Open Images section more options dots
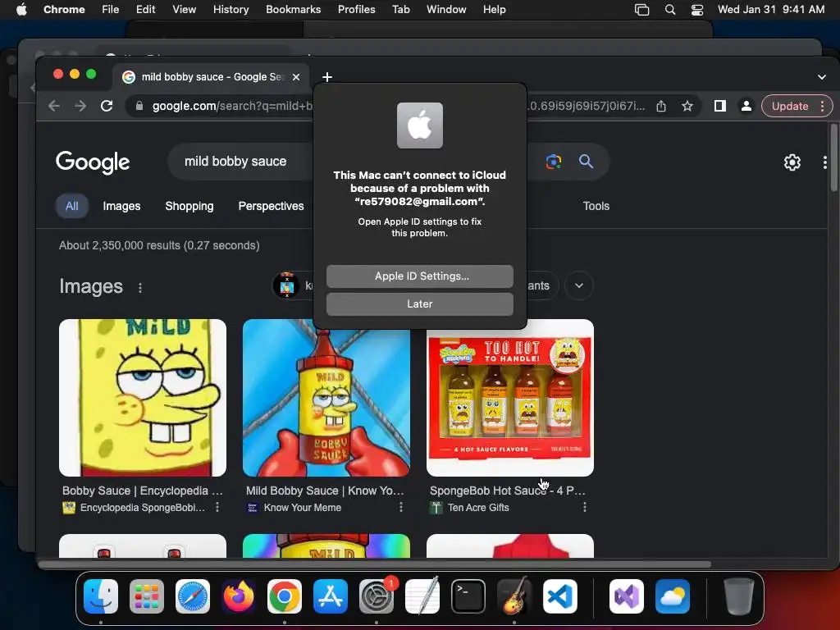The image size is (840, 630). (x=139, y=288)
